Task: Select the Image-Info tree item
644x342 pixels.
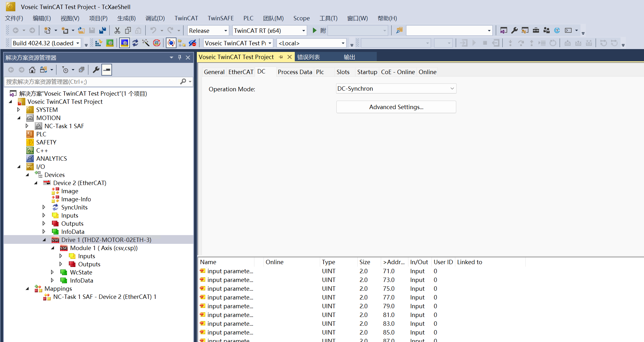Action: point(76,199)
